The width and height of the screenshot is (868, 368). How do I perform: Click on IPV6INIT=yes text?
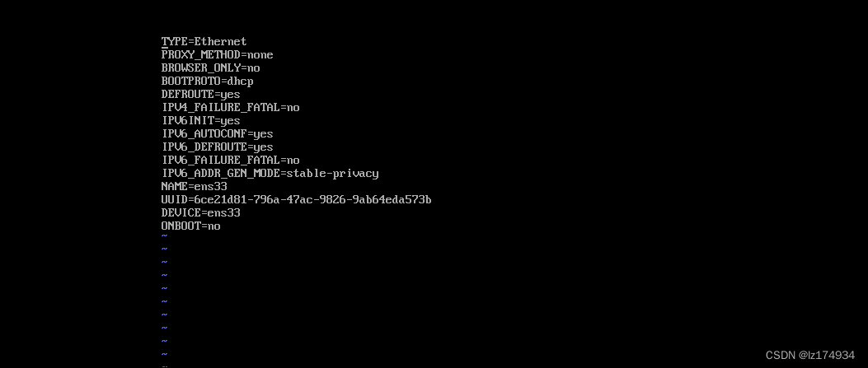pos(200,120)
